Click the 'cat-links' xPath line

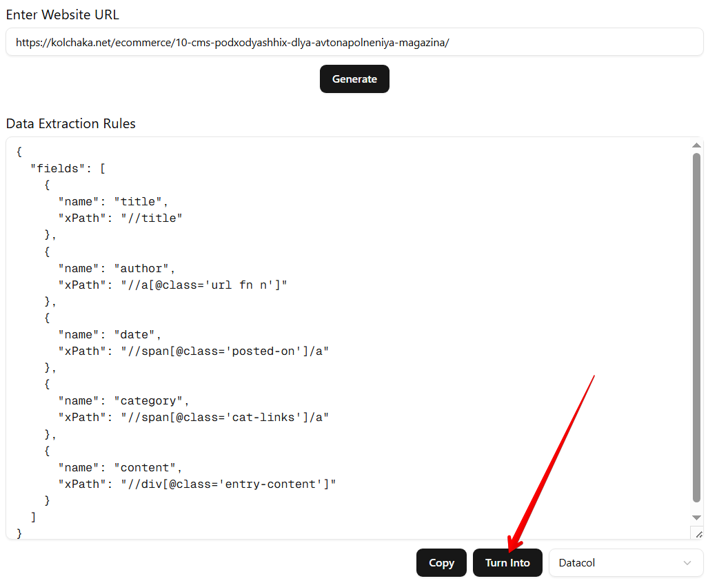193,417
